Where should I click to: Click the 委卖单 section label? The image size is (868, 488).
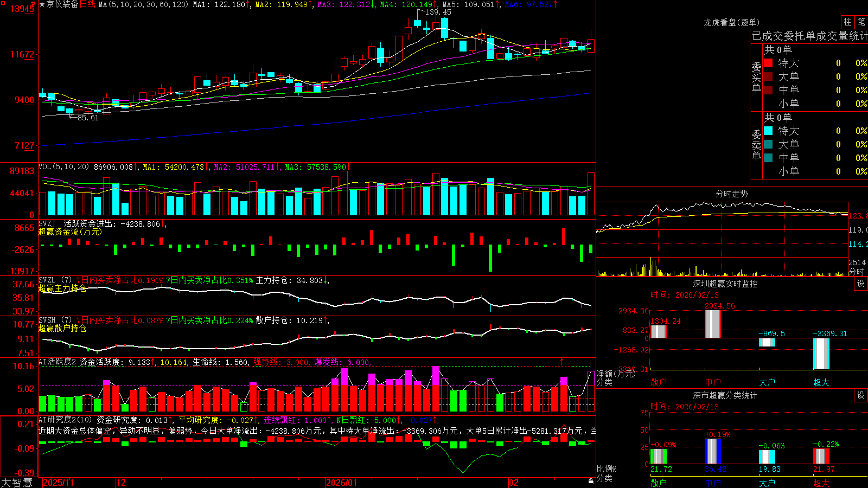(756, 145)
